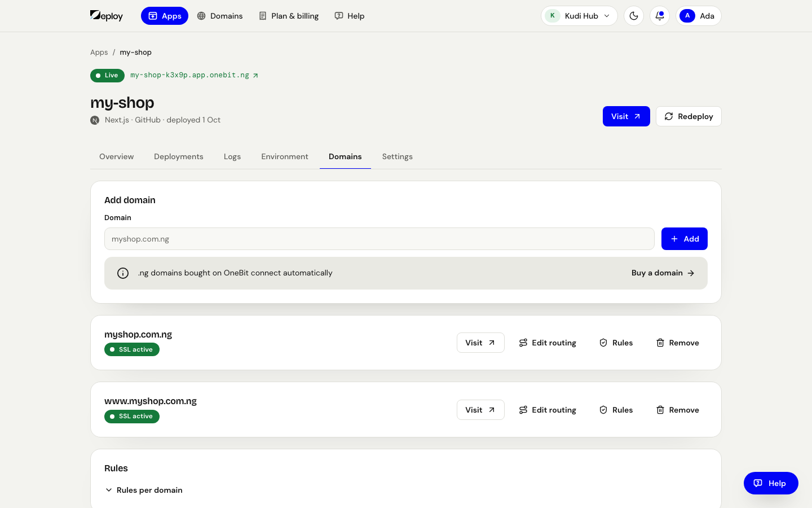Click Add domain button
The height and width of the screenshot is (508, 812).
tap(685, 239)
